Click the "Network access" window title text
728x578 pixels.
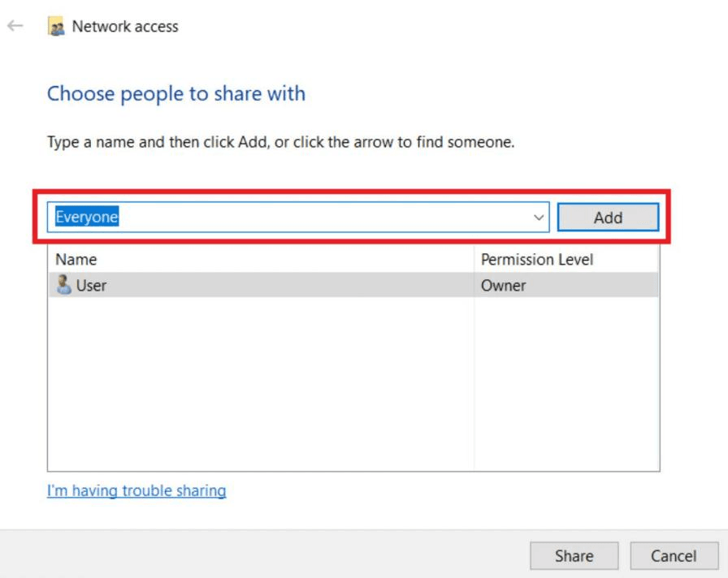(x=125, y=27)
